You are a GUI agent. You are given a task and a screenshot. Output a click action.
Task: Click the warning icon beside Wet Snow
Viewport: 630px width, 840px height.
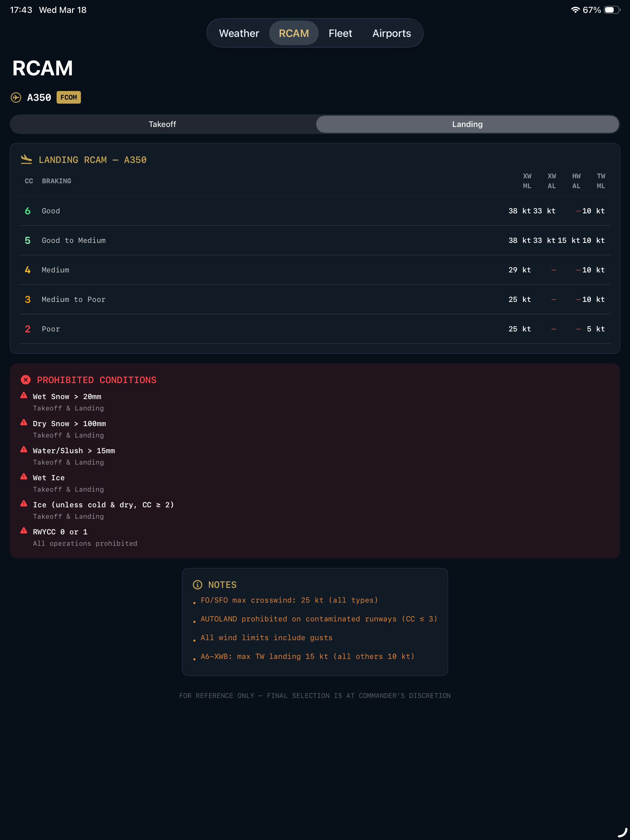pos(24,395)
